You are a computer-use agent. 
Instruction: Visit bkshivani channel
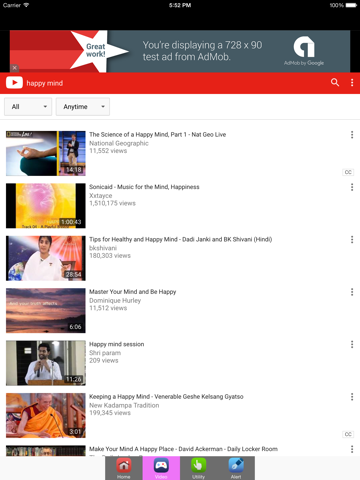pyautogui.click(x=103, y=248)
